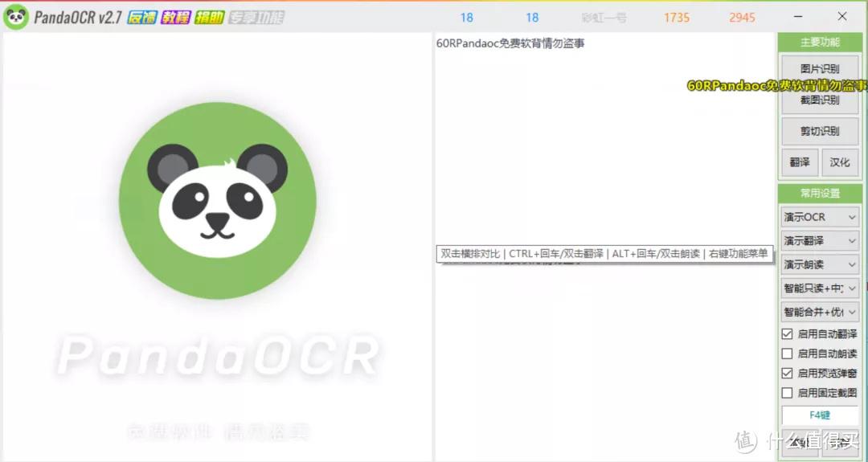Screen dimensions: 868x462
Task: Open the 智能只读+中 dropdown
Action: click(820, 288)
